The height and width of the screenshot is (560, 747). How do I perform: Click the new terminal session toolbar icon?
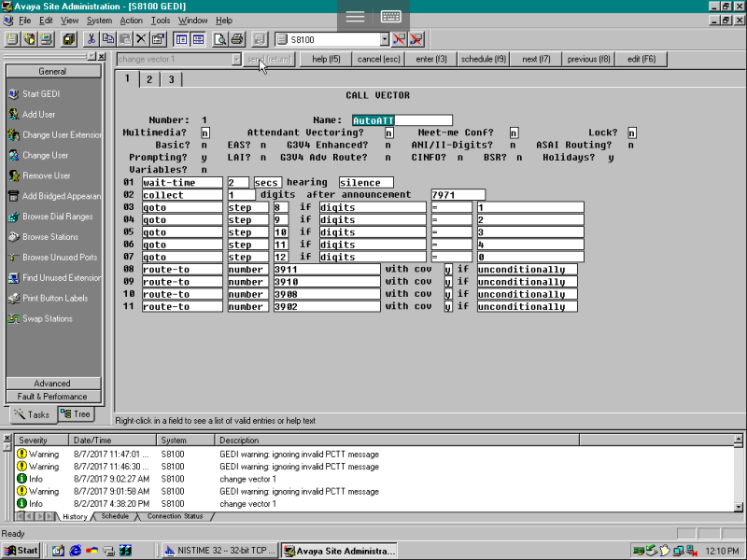[48, 39]
